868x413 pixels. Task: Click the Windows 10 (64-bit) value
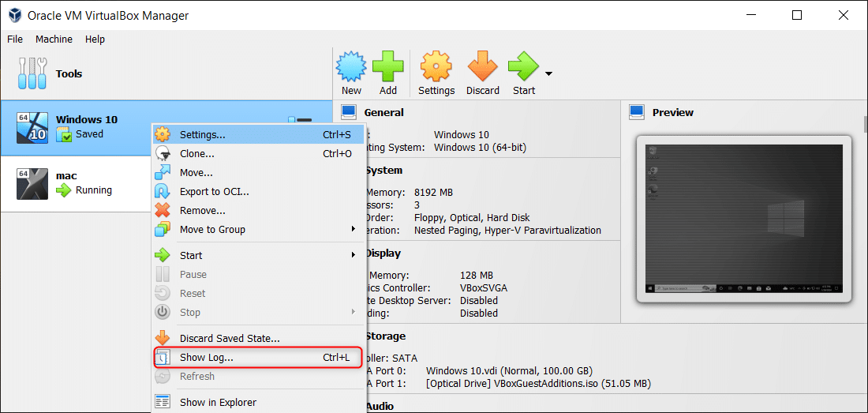tap(480, 148)
